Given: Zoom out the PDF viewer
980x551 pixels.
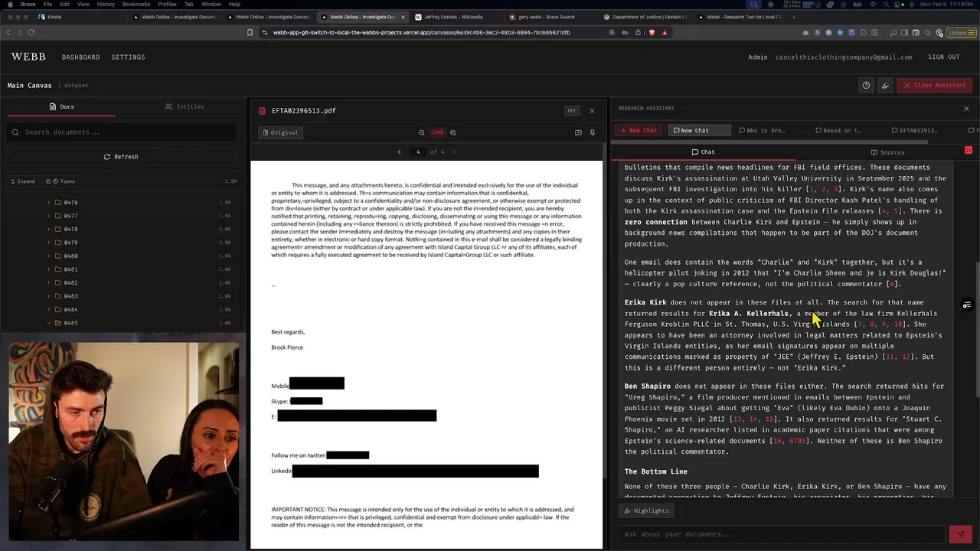Looking at the screenshot, I should pos(421,132).
